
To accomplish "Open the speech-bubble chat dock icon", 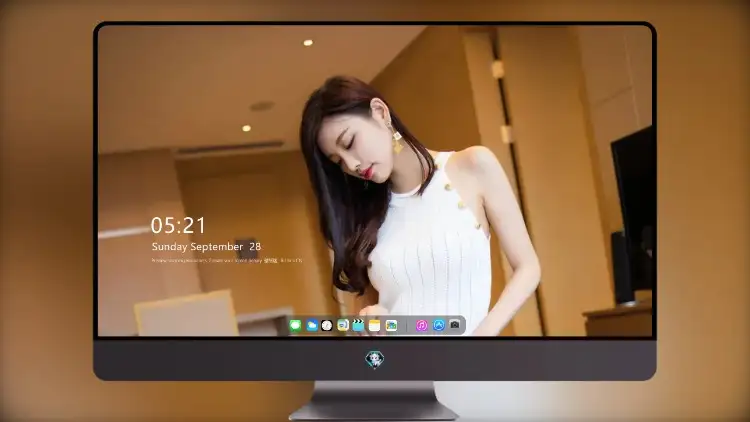I will pos(342,325).
